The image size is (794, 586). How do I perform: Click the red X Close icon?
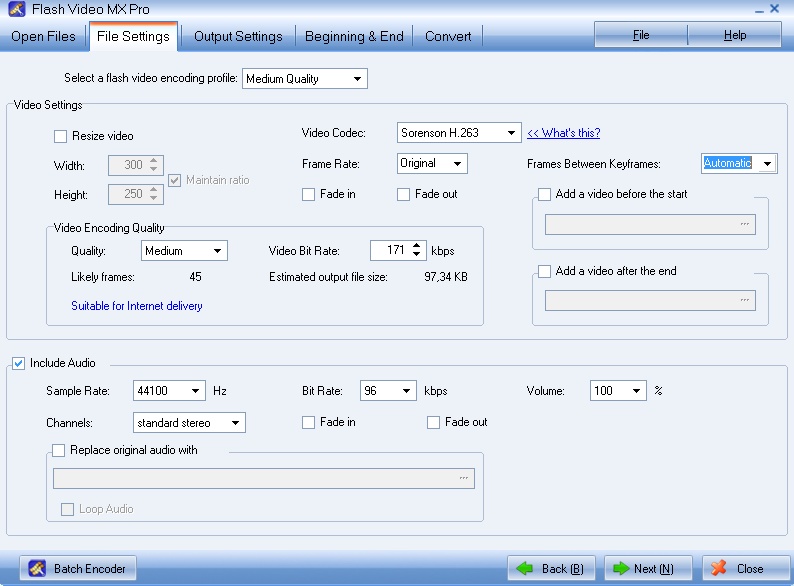(719, 568)
